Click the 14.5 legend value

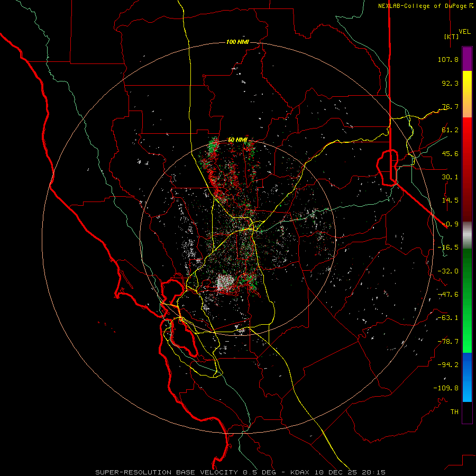point(450,200)
